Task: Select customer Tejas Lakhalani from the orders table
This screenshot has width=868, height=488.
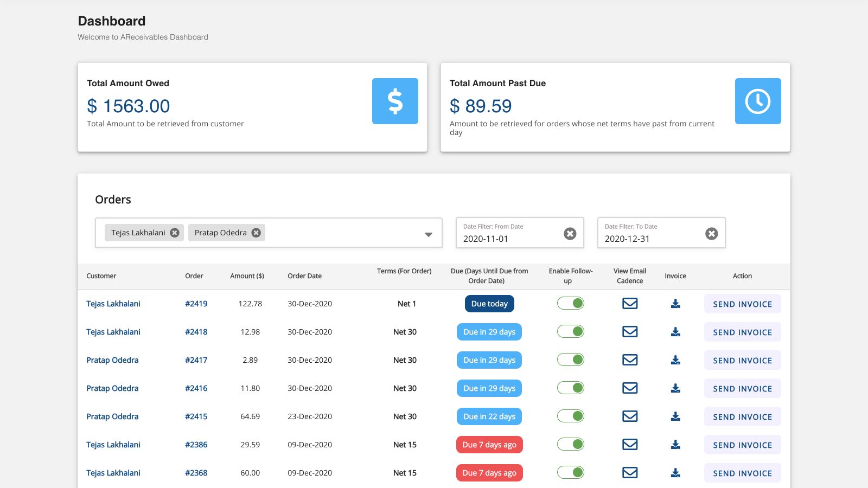Action: (x=113, y=304)
